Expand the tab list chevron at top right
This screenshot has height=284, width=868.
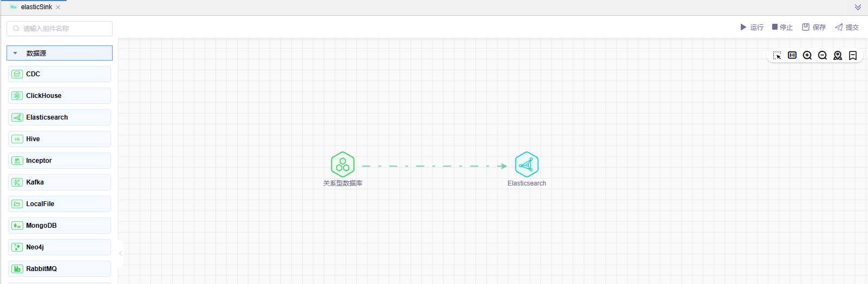click(x=858, y=7)
